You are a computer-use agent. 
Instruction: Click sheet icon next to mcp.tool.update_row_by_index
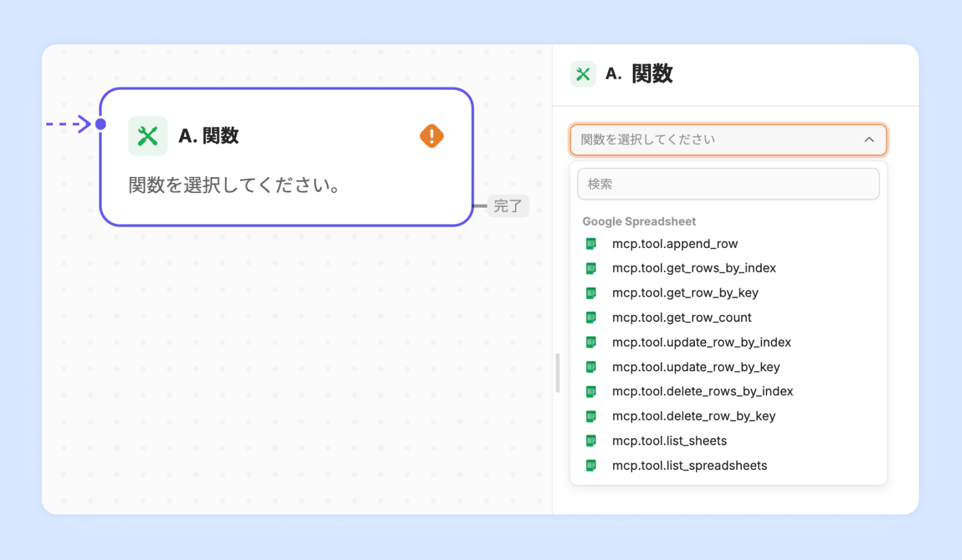point(591,342)
